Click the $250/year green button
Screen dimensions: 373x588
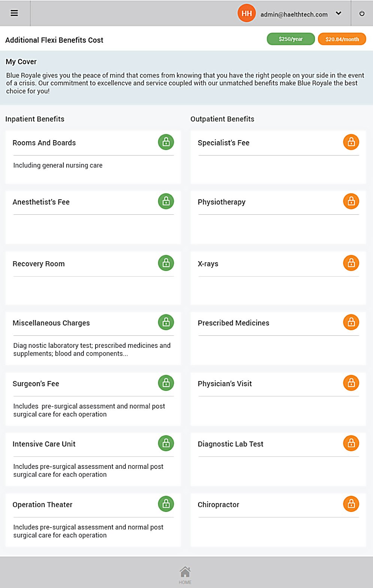(291, 39)
